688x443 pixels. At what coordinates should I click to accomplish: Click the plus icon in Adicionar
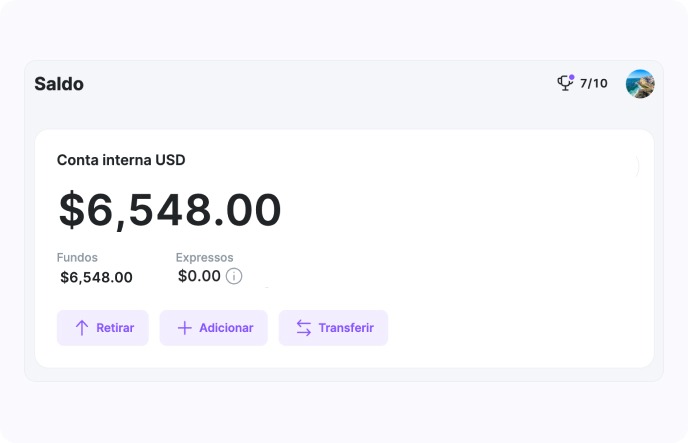[x=184, y=328]
